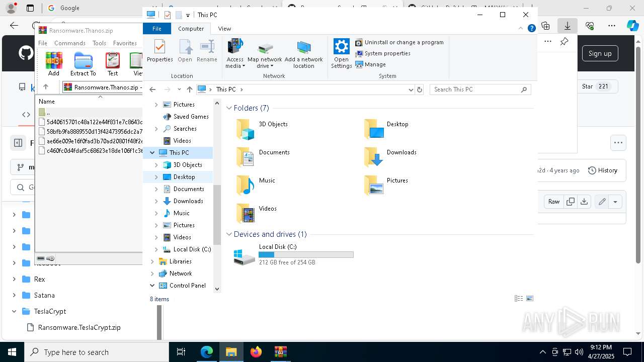Switch to large icons view layout
This screenshot has height=362, width=644.
[x=530, y=299]
